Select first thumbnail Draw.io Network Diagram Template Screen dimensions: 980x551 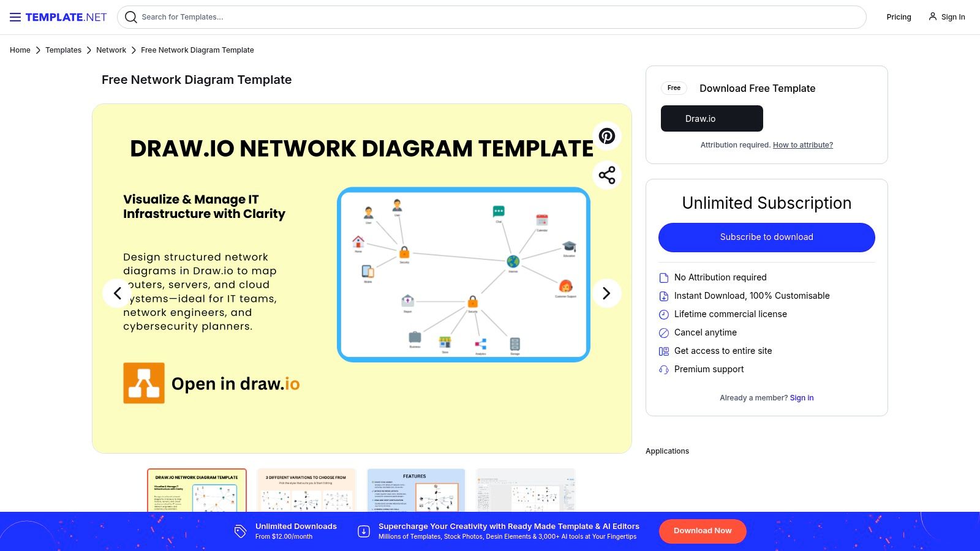(197, 490)
